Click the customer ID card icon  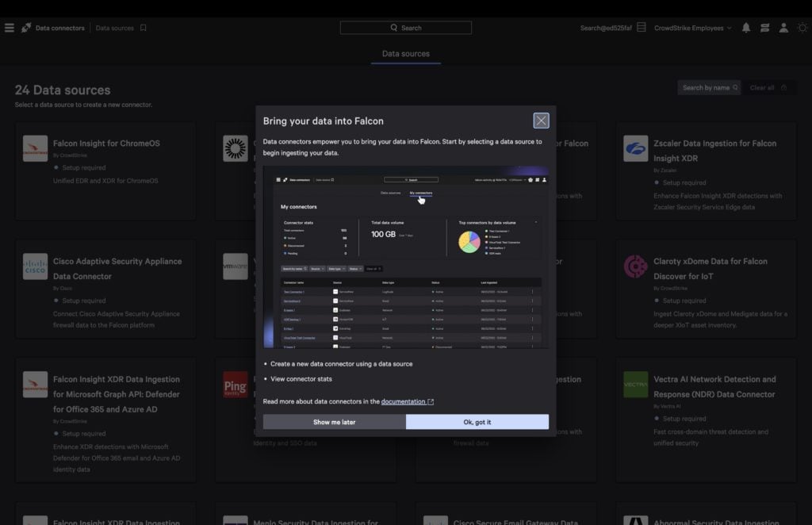pyautogui.click(x=641, y=28)
